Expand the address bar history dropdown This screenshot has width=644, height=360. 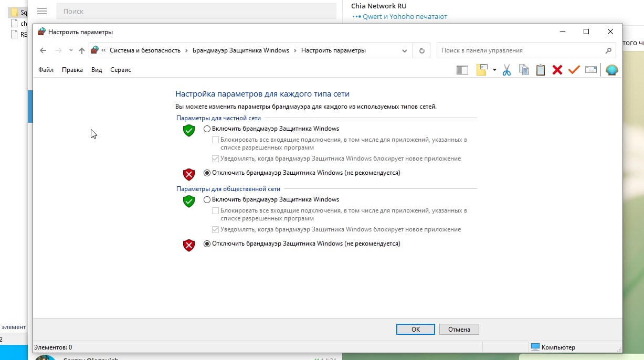405,51
